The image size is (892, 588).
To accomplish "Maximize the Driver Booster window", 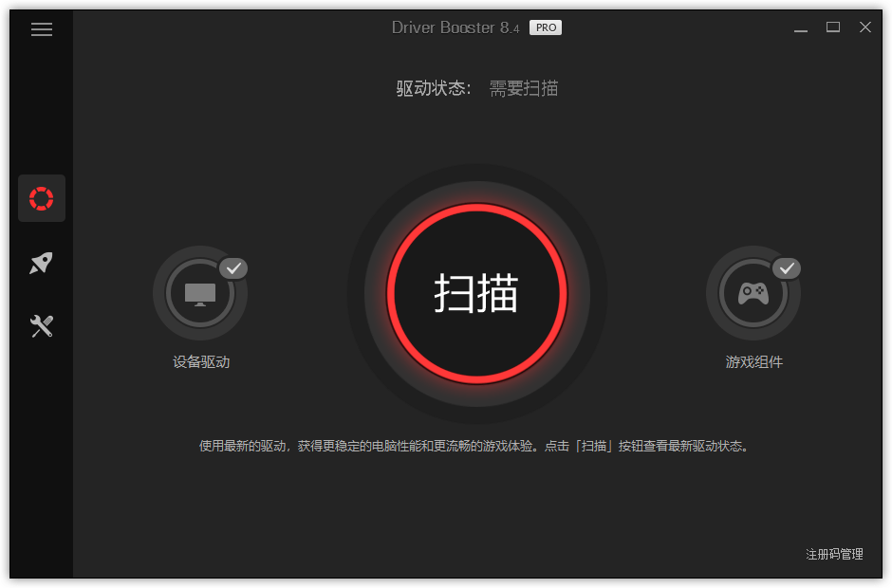I will point(832,28).
